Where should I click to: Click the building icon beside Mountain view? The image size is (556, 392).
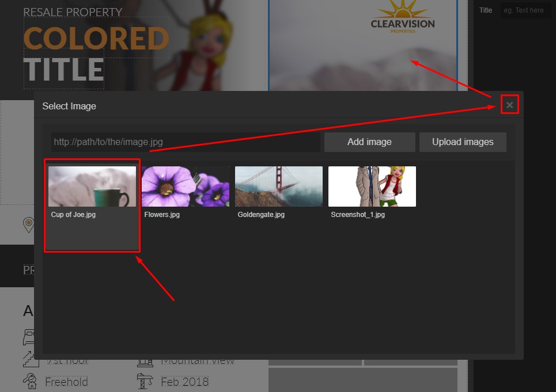point(145,361)
